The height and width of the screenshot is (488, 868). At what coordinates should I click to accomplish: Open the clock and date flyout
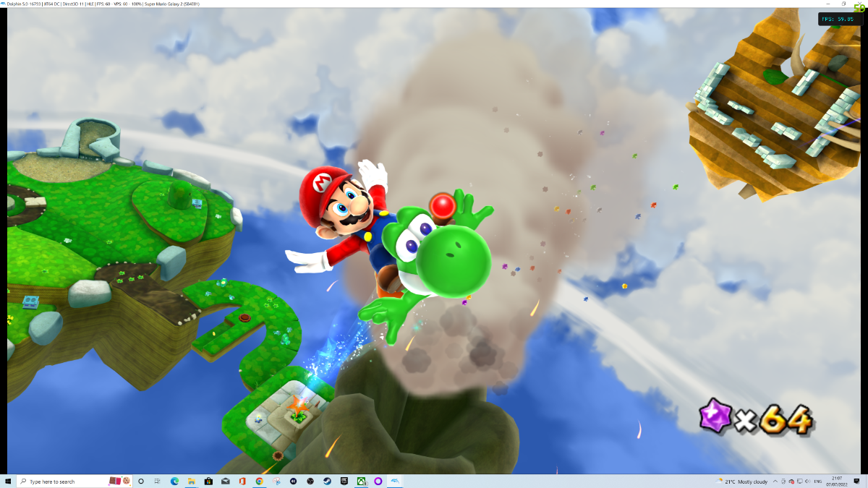tap(837, 481)
